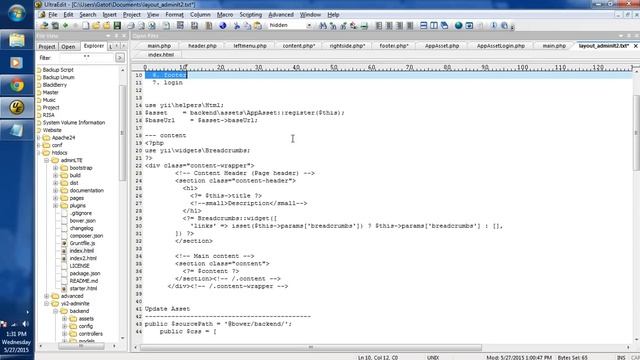This screenshot has width=640, height=360.
Task: Click the blue globe browser icon
Action: (x=223, y=26)
